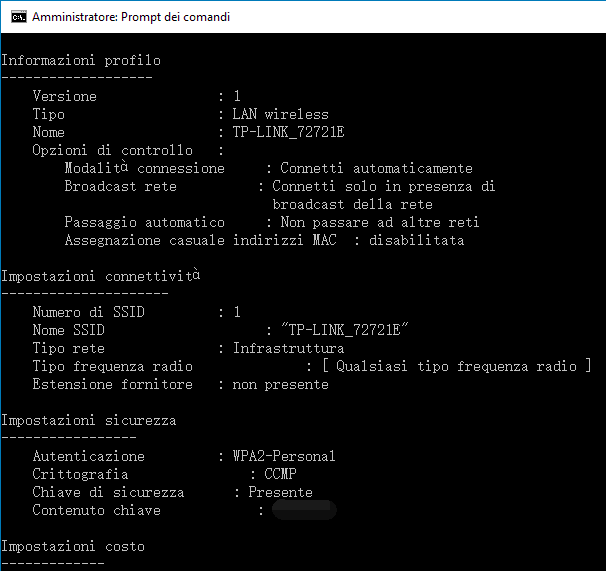Click the 'Impostazioni sicurezza' heading
606x571 pixels.
[88, 420]
